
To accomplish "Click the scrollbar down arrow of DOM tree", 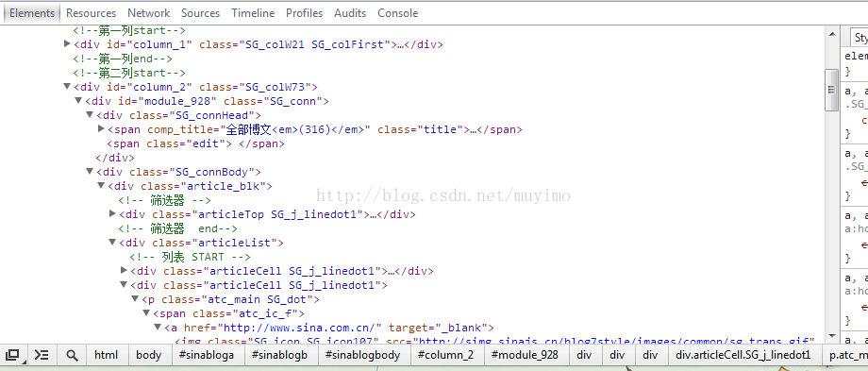I will click(x=832, y=336).
